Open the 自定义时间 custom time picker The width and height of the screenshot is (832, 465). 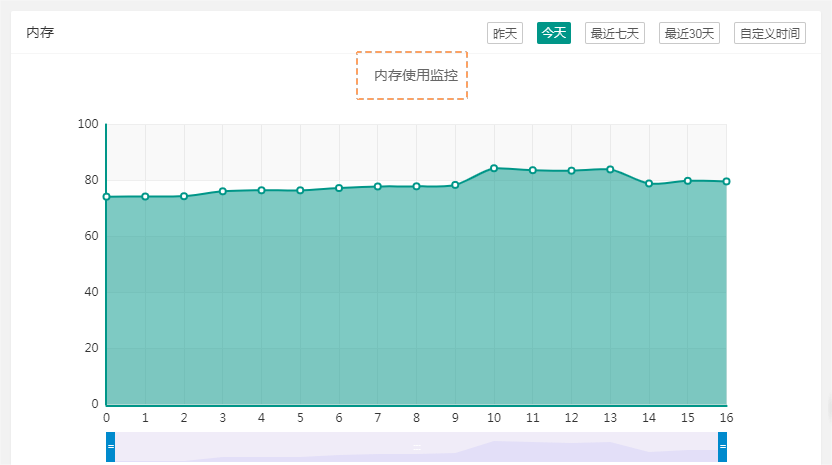click(x=769, y=33)
